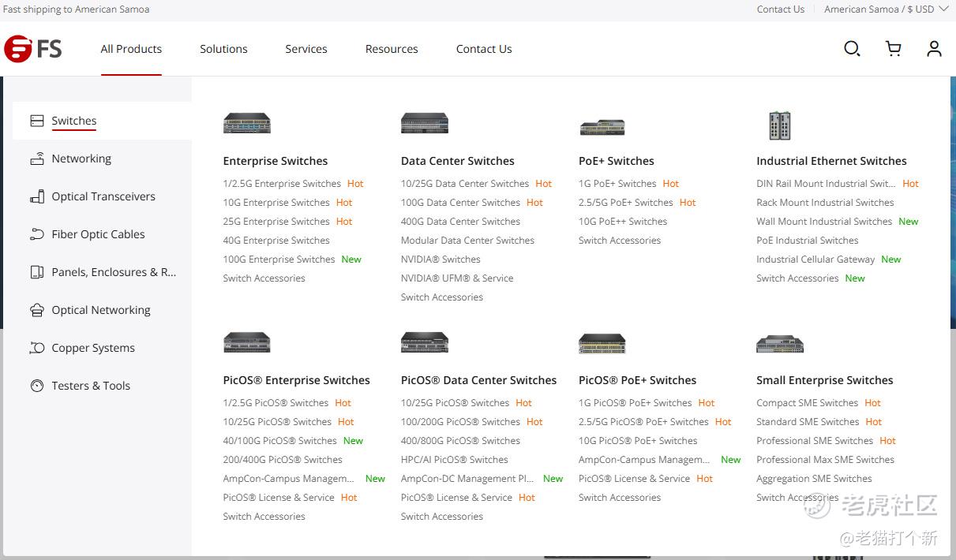The height and width of the screenshot is (560, 956).
Task: Open the Resources menu
Action: click(x=392, y=49)
